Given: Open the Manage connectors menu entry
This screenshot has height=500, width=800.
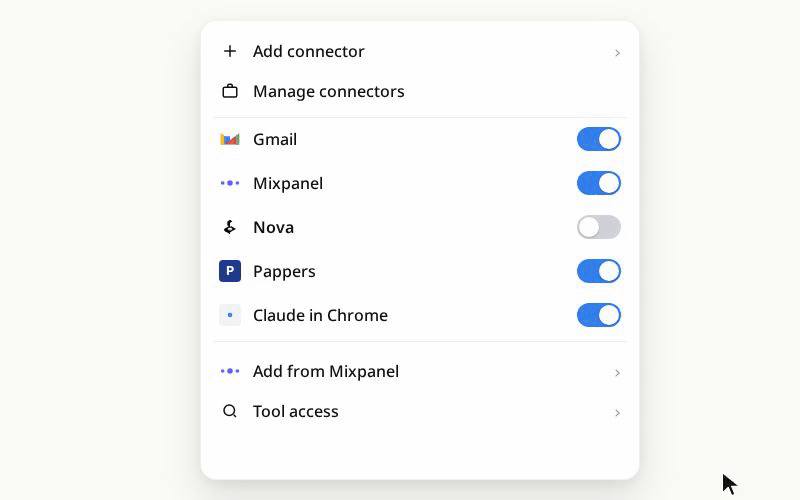Looking at the screenshot, I should pos(420,91).
